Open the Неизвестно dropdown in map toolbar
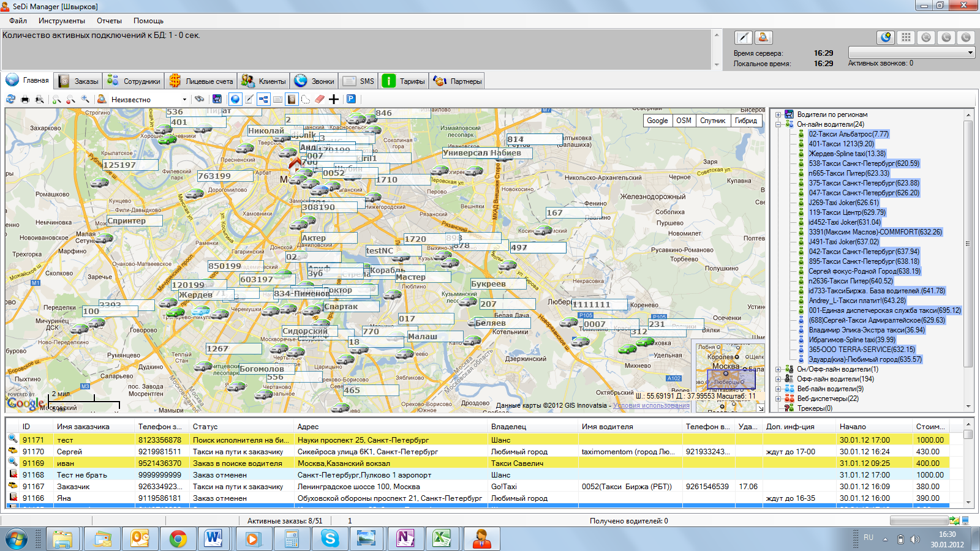The image size is (980, 551). point(184,99)
